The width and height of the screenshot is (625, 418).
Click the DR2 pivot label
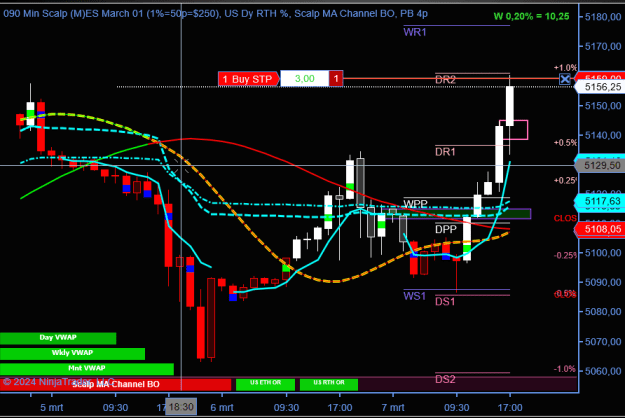click(445, 80)
